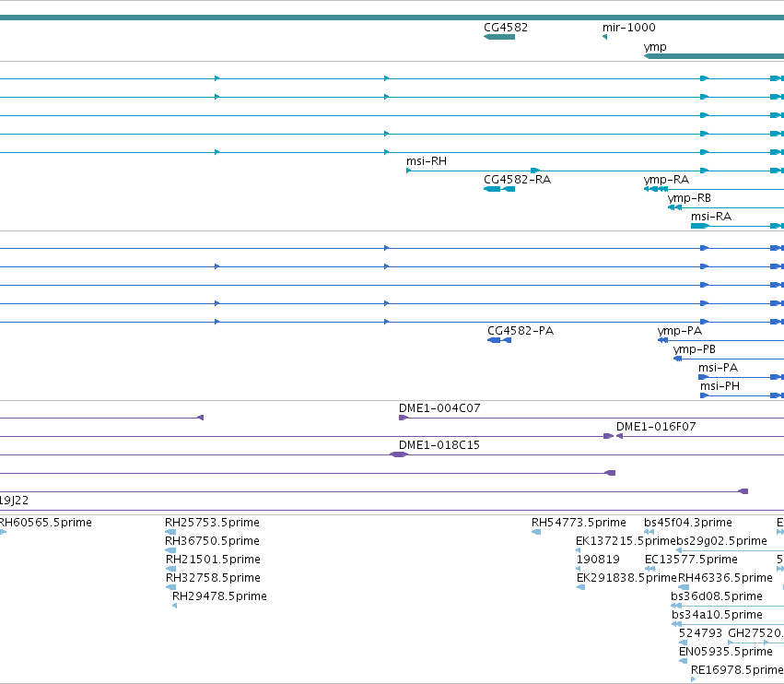Select the 190819 EST label
Screen dimensions: 784x684
tap(598, 560)
